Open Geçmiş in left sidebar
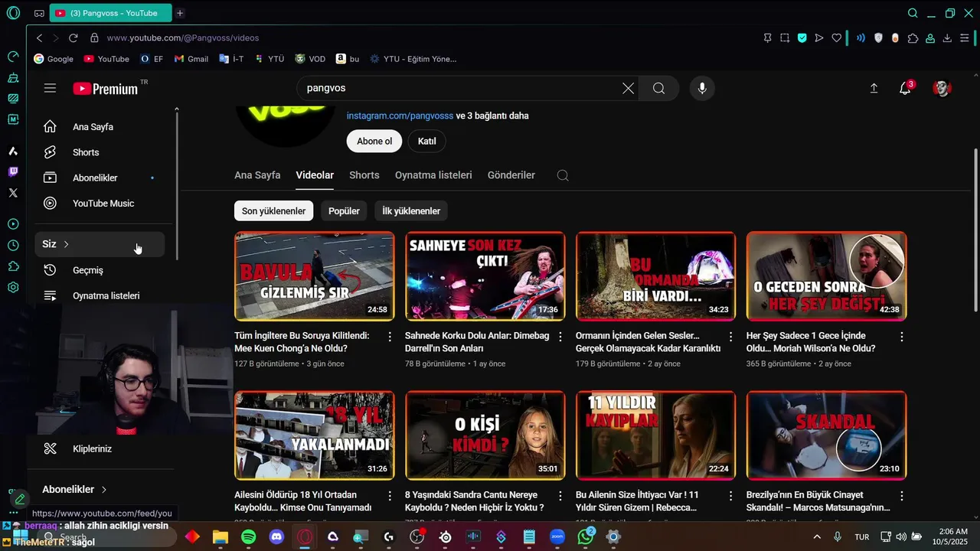 coord(100,270)
